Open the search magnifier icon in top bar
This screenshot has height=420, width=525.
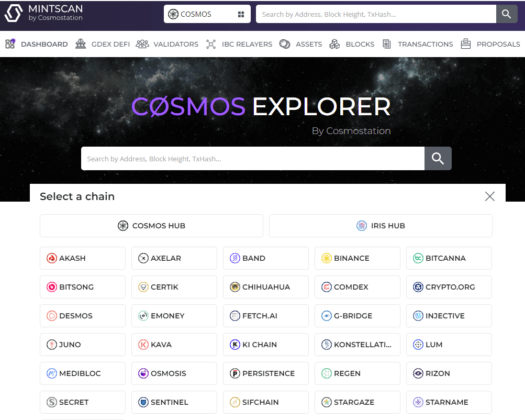pos(506,14)
